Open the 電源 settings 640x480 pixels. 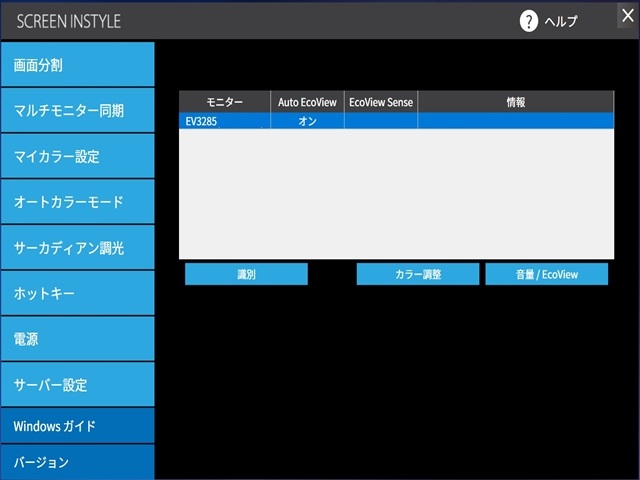[x=78, y=339]
